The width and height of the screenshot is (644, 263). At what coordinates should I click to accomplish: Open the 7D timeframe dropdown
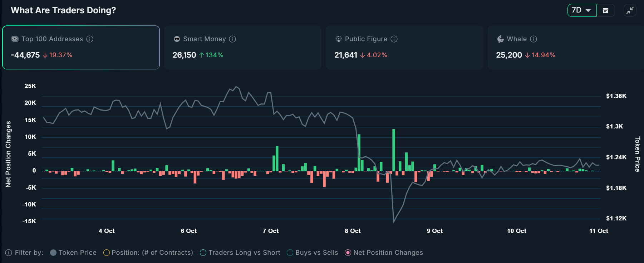[x=582, y=10]
